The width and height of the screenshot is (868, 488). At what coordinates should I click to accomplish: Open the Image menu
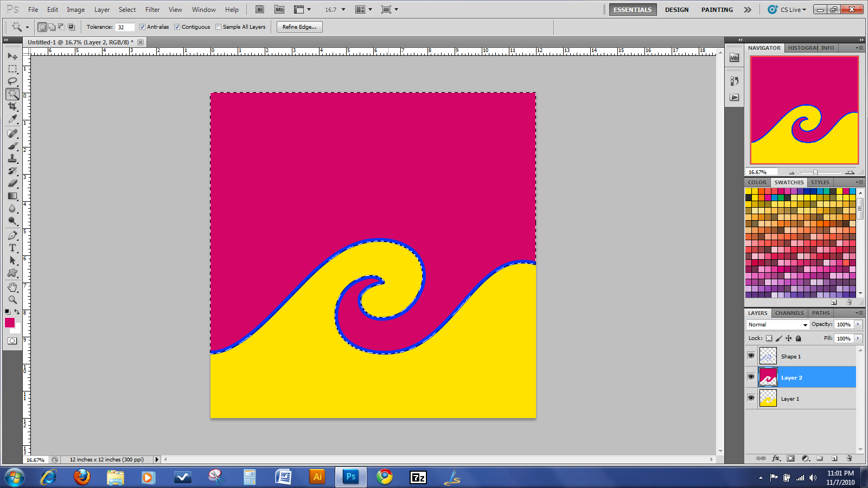click(75, 10)
